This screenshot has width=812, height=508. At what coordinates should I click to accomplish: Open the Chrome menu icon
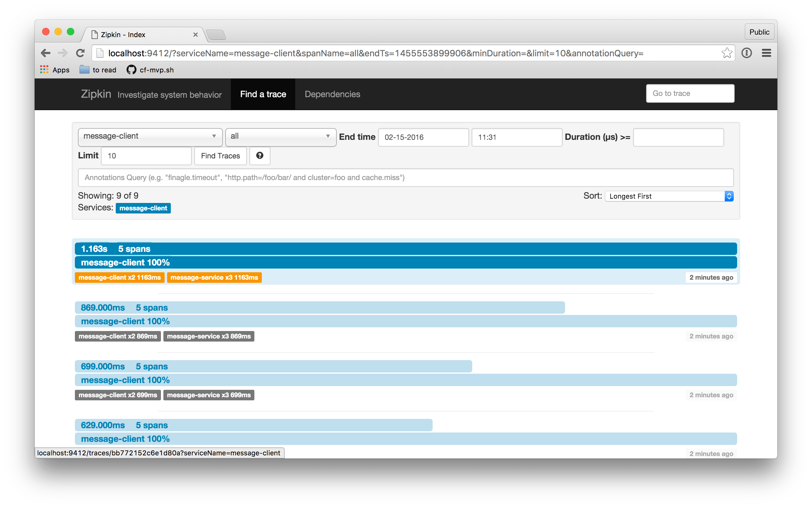coord(766,53)
